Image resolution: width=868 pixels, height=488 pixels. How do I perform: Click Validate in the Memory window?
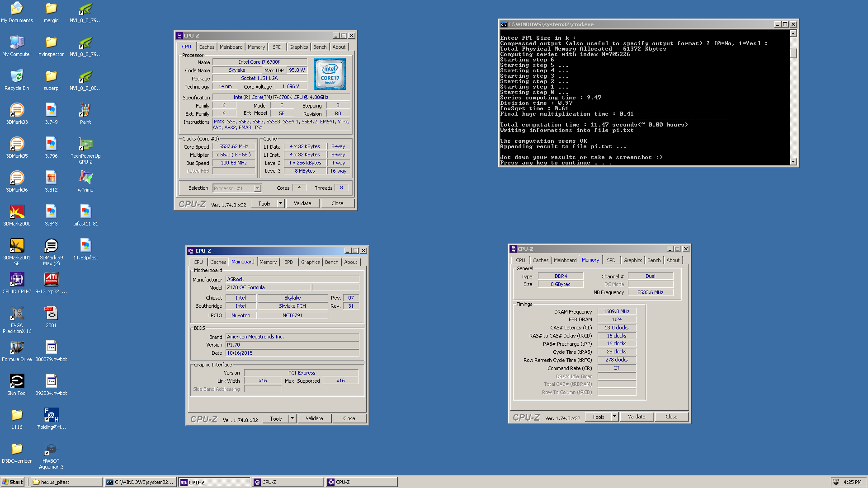(x=637, y=417)
